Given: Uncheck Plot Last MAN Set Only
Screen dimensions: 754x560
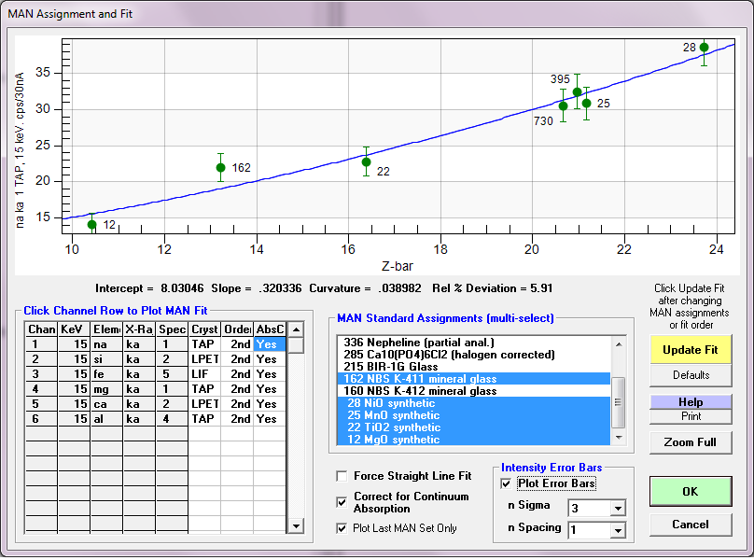Looking at the screenshot, I should click(x=342, y=528).
